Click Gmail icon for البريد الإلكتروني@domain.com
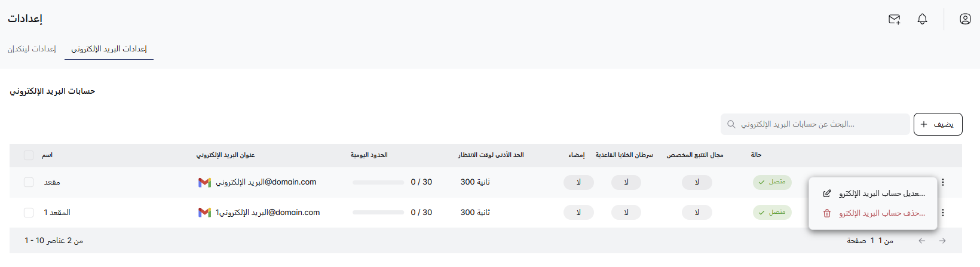Image resolution: width=980 pixels, height=267 pixels. 204,182
